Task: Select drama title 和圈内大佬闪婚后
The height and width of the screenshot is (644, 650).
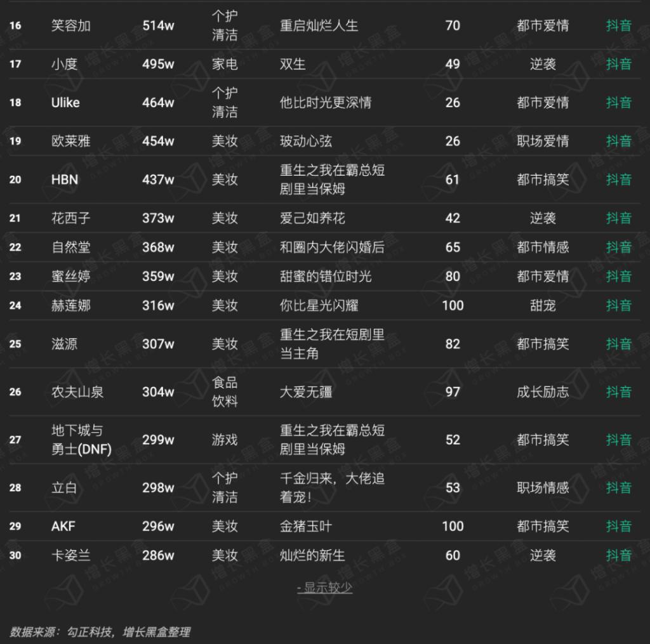Action: [332, 247]
